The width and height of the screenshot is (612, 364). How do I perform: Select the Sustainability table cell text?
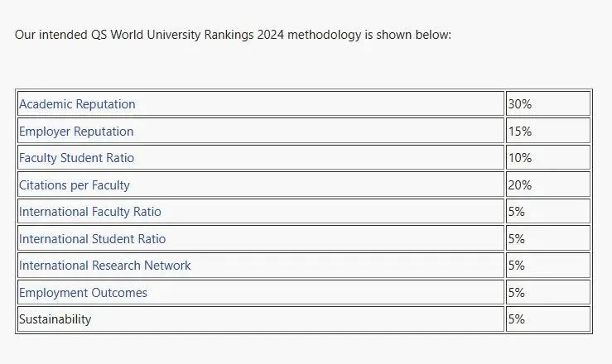pyautogui.click(x=55, y=319)
